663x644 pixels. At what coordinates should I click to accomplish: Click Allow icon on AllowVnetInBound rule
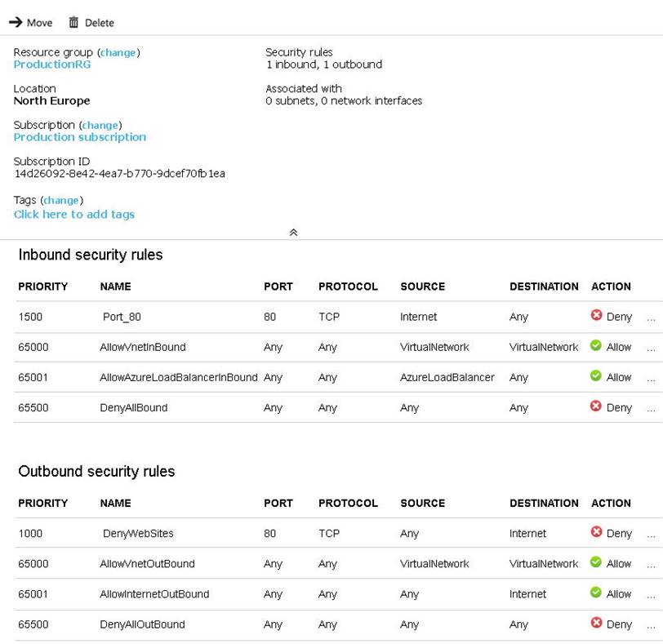click(596, 346)
